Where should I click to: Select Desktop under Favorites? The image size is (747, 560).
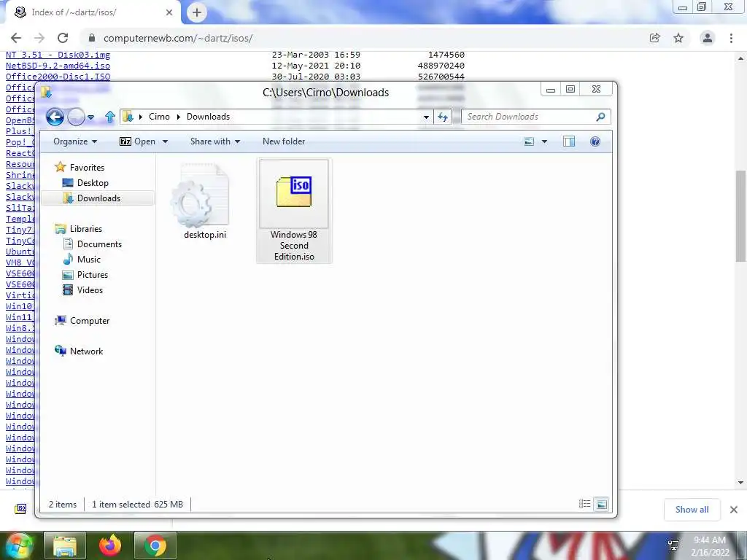click(86, 183)
